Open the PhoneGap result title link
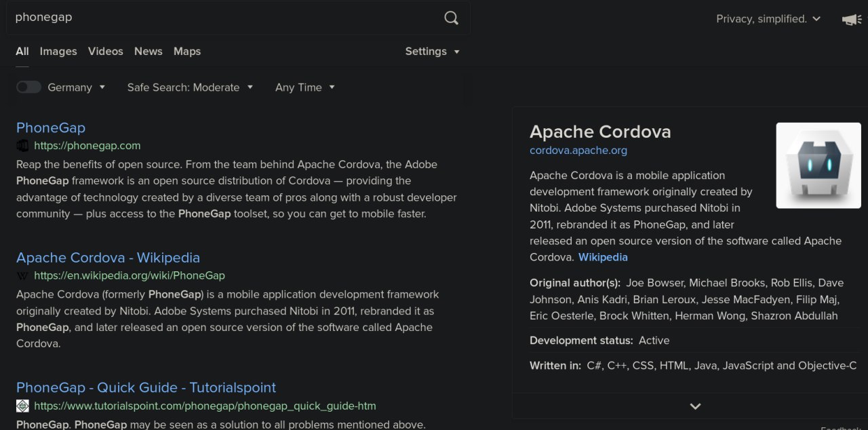 (51, 128)
